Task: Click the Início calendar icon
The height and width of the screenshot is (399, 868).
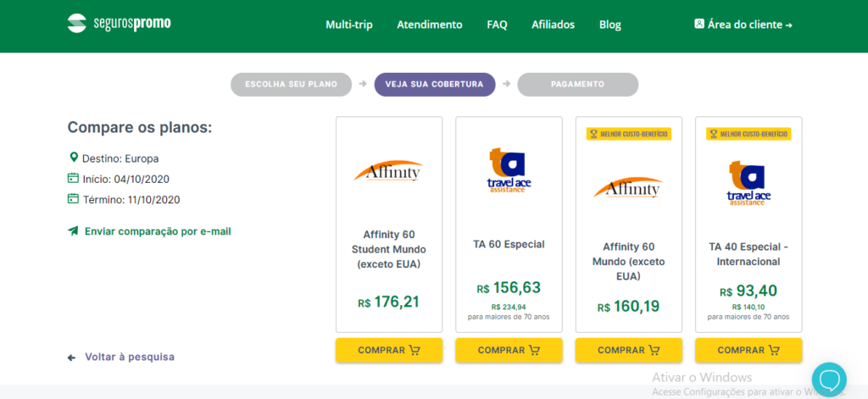Action: coord(73,178)
